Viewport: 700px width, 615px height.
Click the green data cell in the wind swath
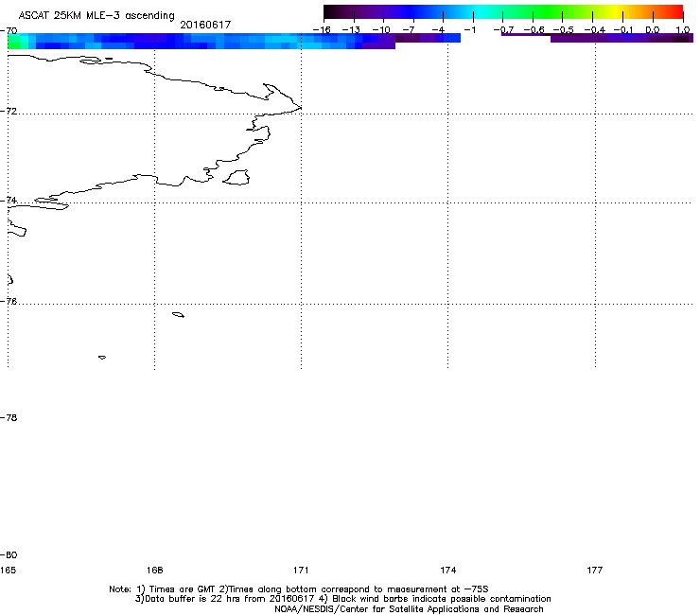(x=14, y=41)
